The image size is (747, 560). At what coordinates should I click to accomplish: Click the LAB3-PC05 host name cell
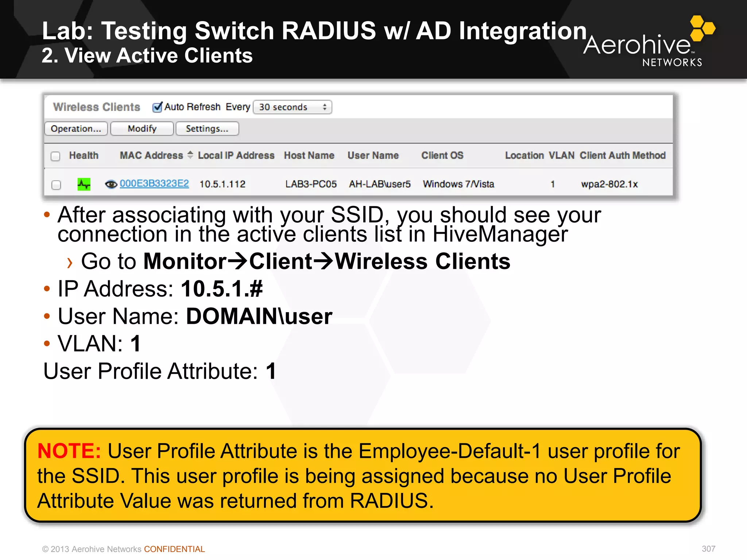[x=311, y=184]
